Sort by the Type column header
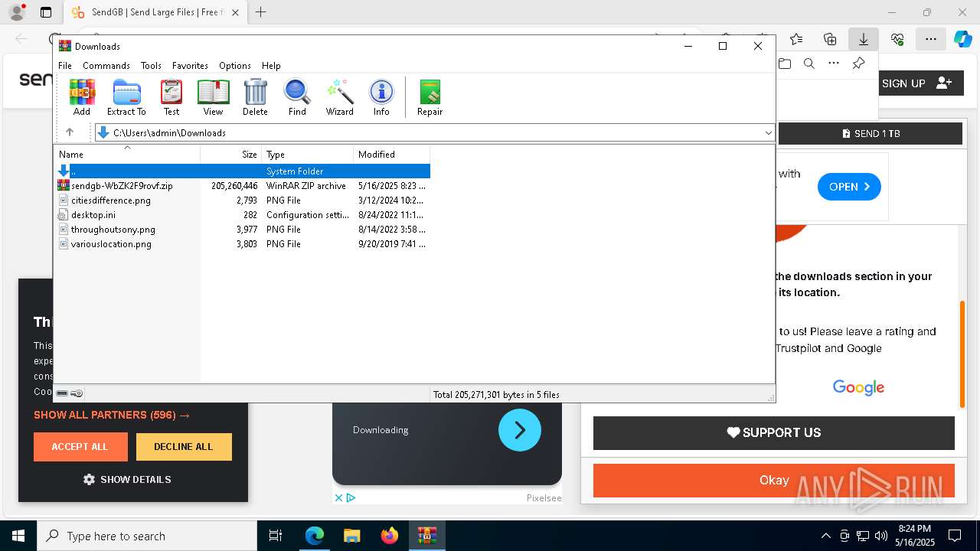The height and width of the screenshot is (551, 980). pyautogui.click(x=308, y=154)
